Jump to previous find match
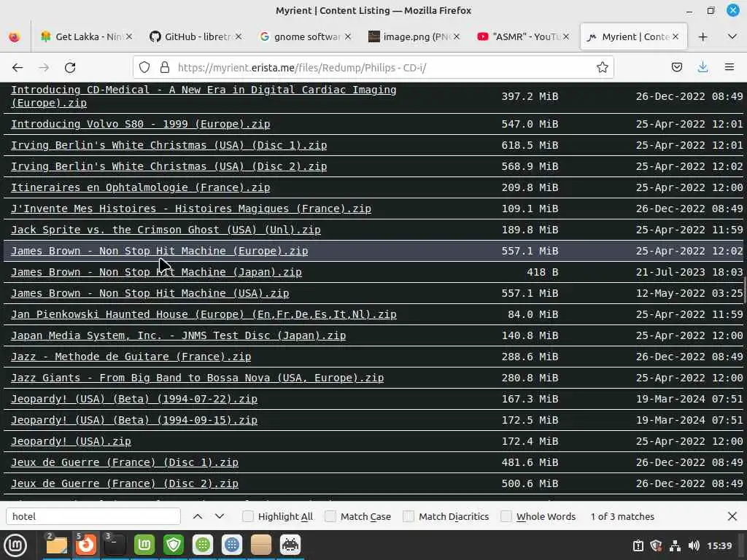This screenshot has height=560, width=747. pos(198,516)
